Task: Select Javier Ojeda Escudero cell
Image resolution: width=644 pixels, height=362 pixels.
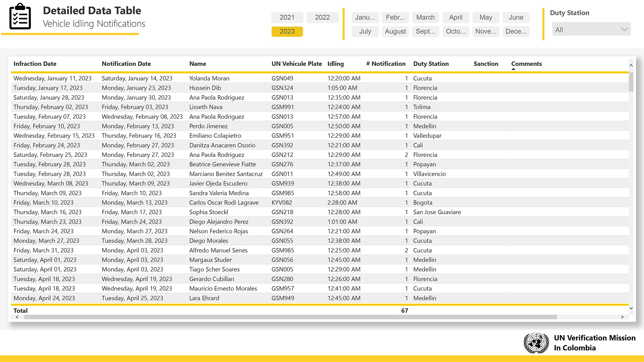Action: [x=218, y=183]
